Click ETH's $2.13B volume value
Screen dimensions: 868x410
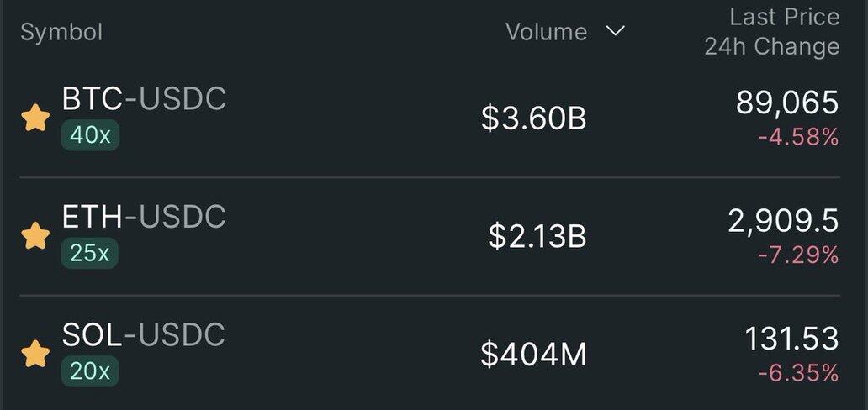click(x=537, y=236)
